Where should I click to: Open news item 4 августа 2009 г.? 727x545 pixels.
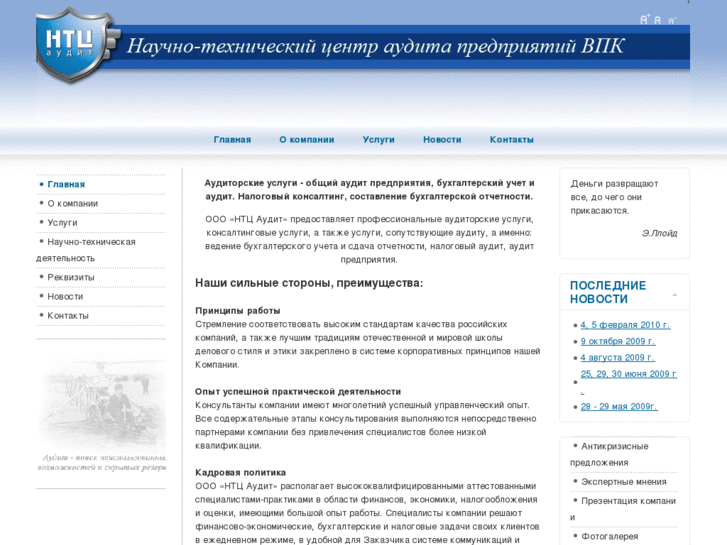click(617, 358)
